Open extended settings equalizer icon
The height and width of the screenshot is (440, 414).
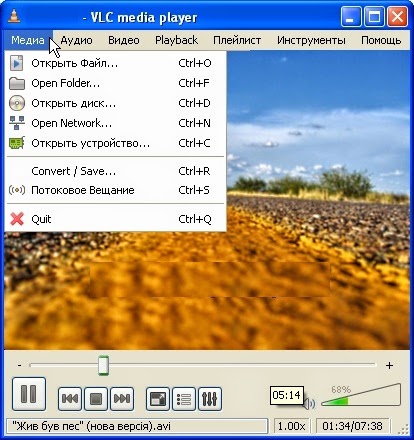[210, 398]
